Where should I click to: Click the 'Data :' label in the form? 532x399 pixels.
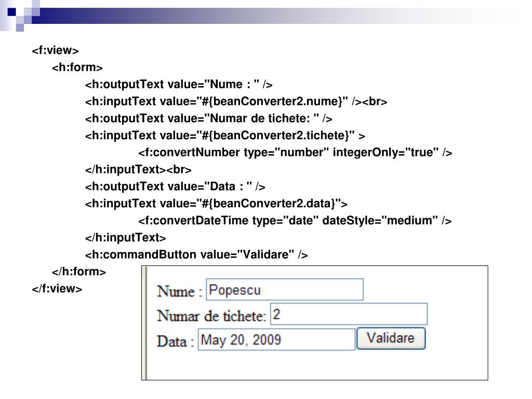click(176, 341)
